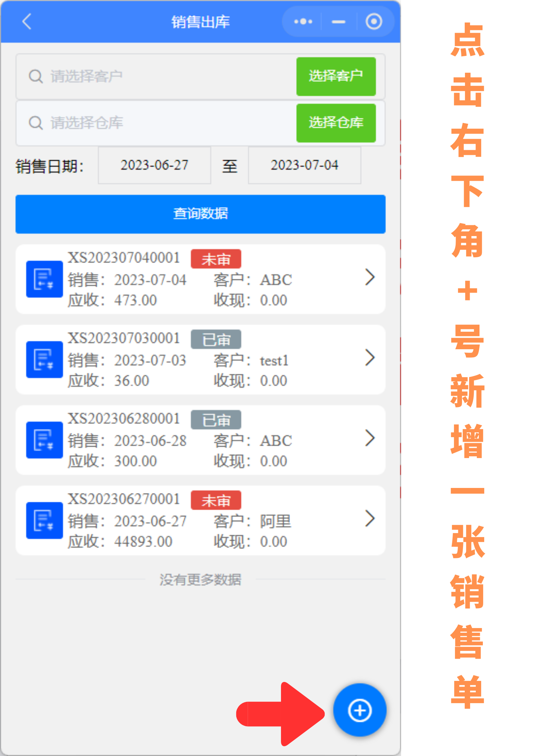Click customer name 阿里
Image resolution: width=534 pixels, height=756 pixels.
coord(276,521)
